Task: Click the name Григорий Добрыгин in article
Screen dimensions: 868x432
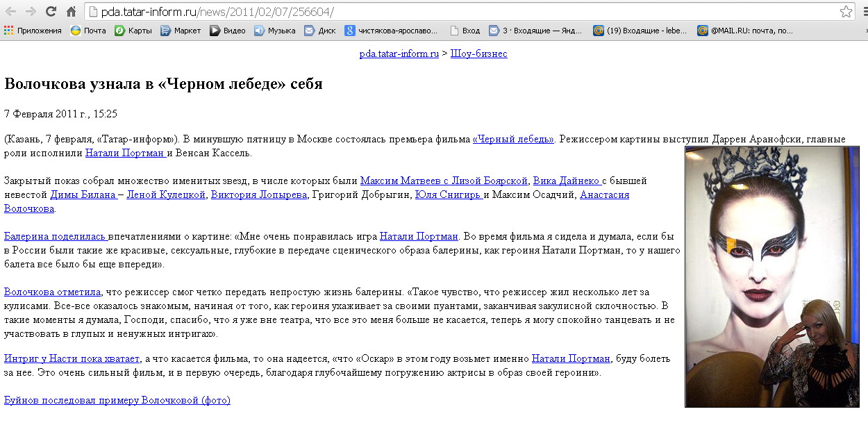Action: pos(361,194)
